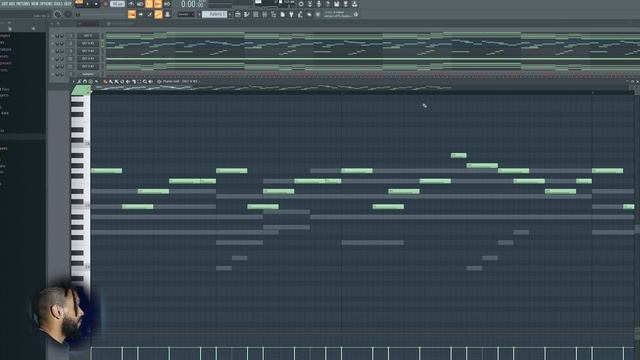
Task: Open piano roll wrench tools menu
Action: (79, 82)
